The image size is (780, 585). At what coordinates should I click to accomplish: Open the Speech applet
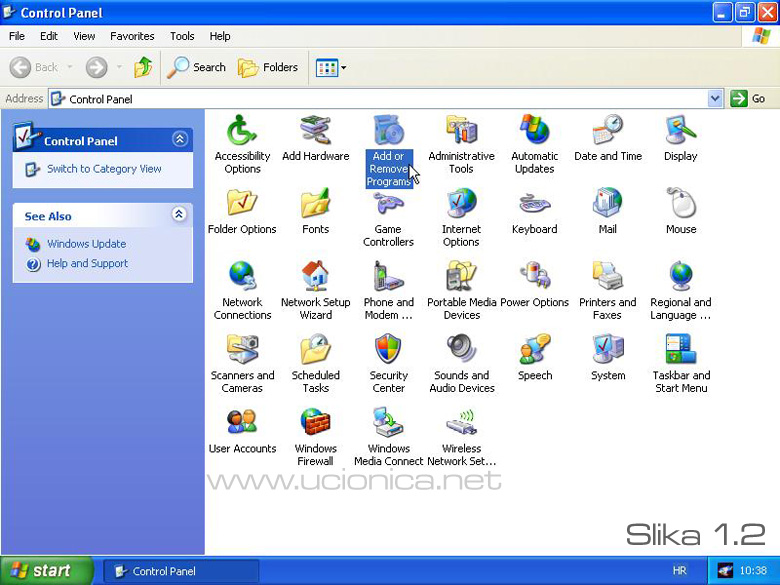534,358
